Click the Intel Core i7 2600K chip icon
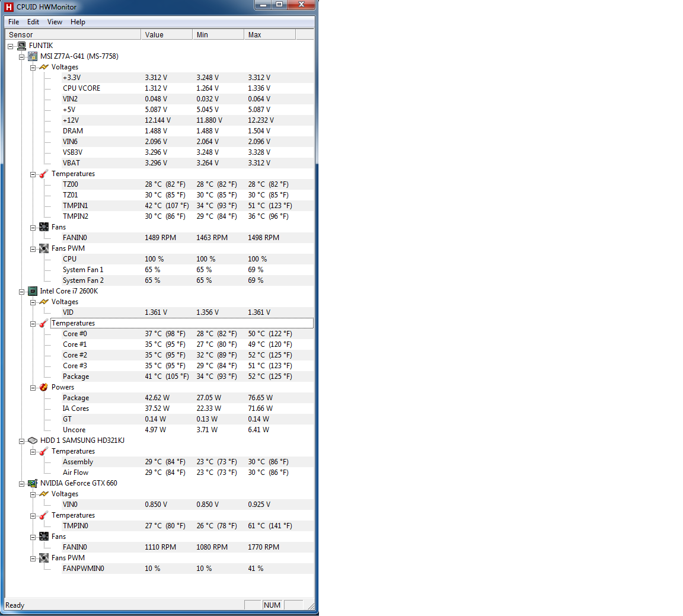Viewport: 683px width, 616px height. tap(33, 291)
